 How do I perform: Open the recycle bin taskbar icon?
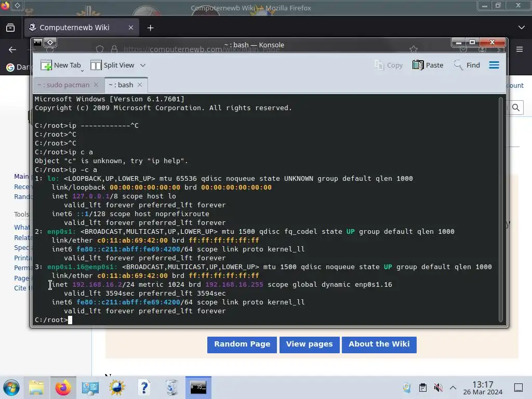click(171, 388)
